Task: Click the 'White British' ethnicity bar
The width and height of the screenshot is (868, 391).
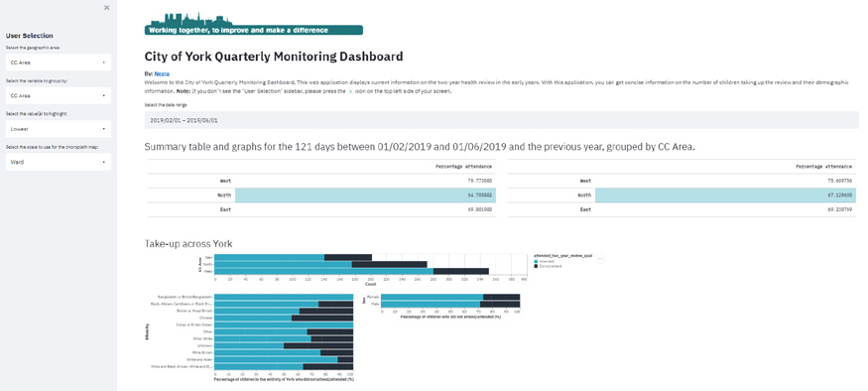Action: [284, 353]
